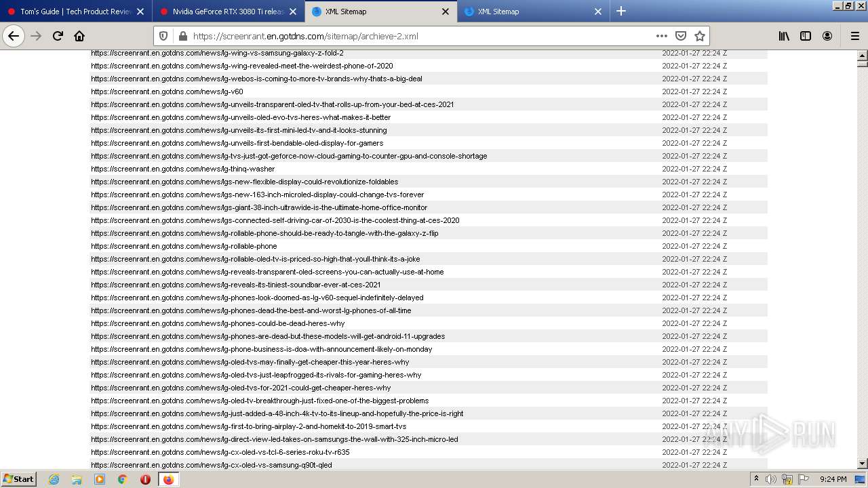Open Firefox hamburger application menu
The image size is (868, 488).
click(854, 36)
